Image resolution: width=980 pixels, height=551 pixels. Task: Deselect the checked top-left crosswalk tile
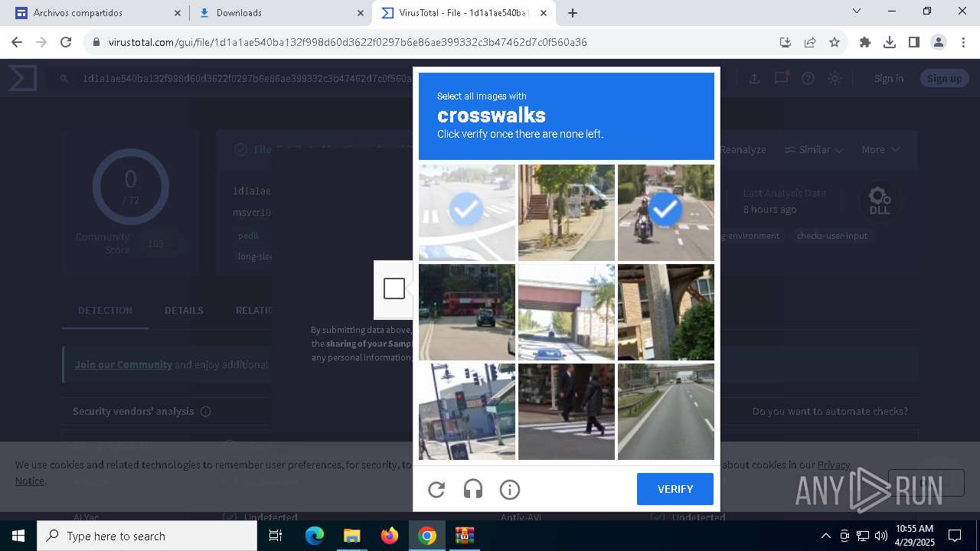pyautogui.click(x=467, y=213)
